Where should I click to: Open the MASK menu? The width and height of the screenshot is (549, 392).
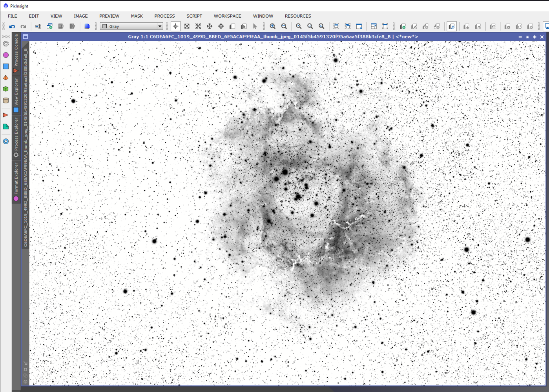(137, 16)
